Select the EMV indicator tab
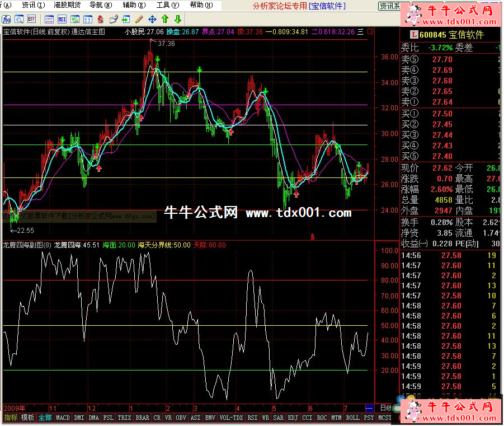504x426 pixels. [210, 418]
